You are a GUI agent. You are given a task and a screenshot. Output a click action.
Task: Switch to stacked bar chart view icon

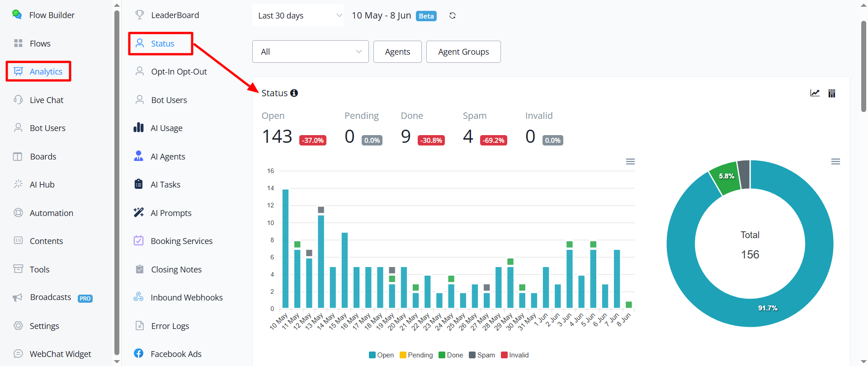[832, 93]
